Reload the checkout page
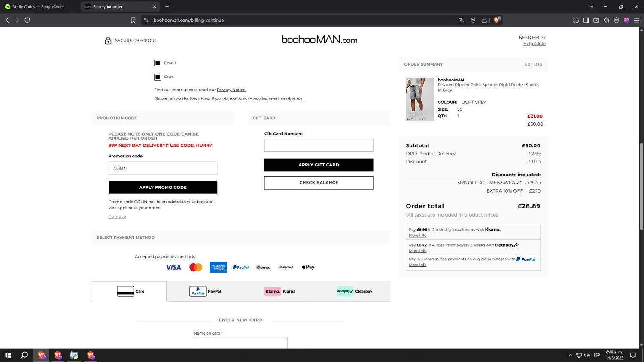The image size is (644, 362). pos(27,20)
